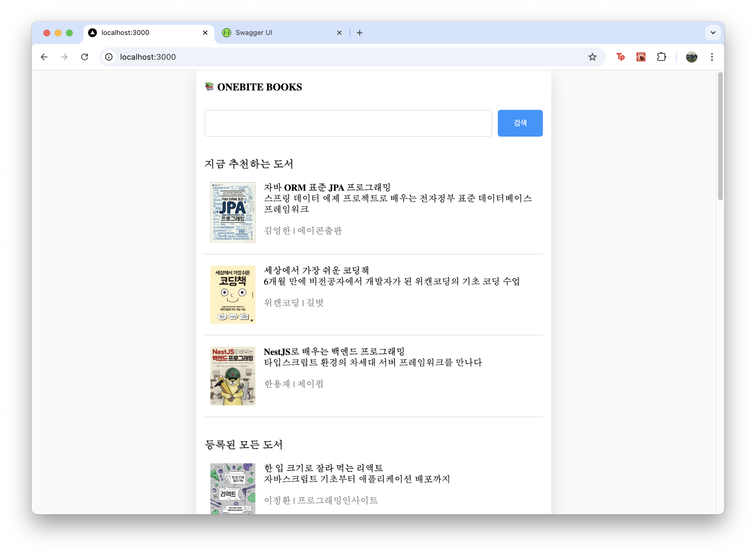Click author line 위캔코딩 | 길벗

click(x=293, y=303)
